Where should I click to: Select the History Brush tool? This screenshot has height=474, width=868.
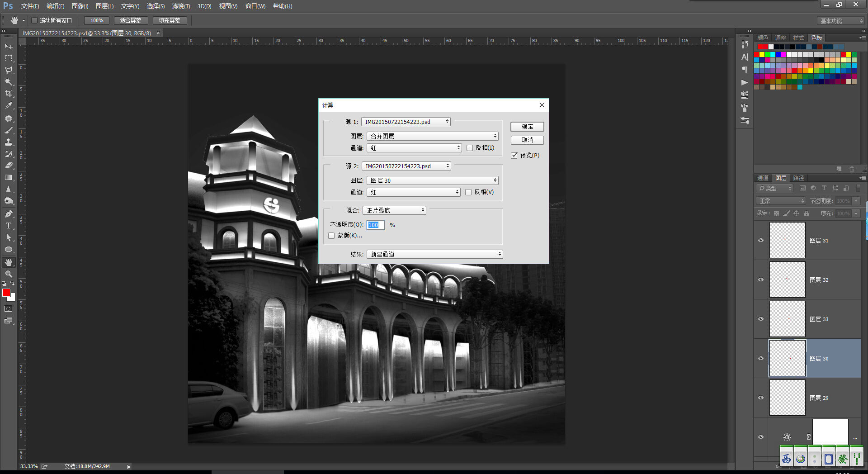(9, 154)
